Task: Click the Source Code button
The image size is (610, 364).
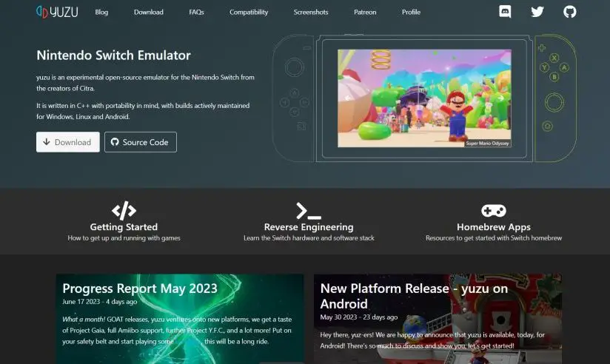Action: click(x=141, y=142)
